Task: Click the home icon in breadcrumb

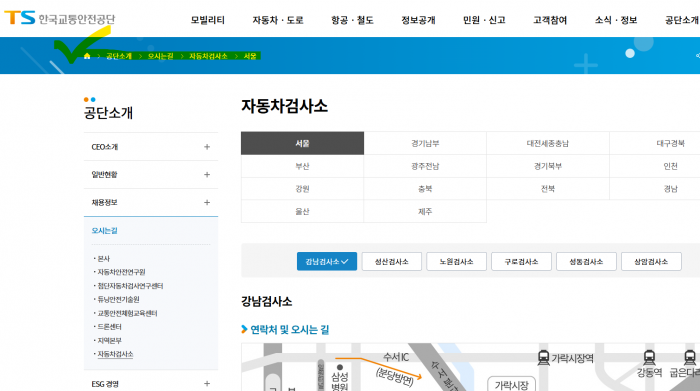Action: [x=87, y=56]
